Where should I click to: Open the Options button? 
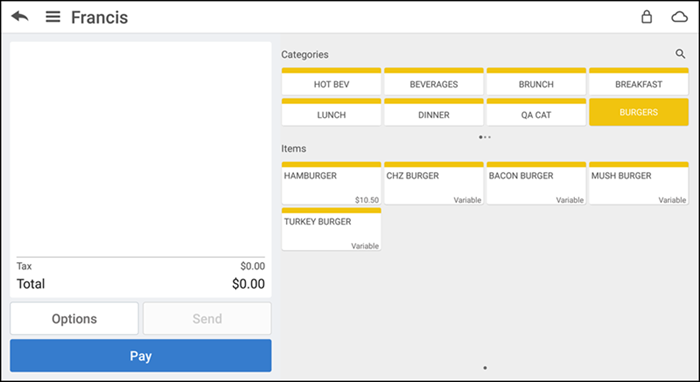click(74, 319)
